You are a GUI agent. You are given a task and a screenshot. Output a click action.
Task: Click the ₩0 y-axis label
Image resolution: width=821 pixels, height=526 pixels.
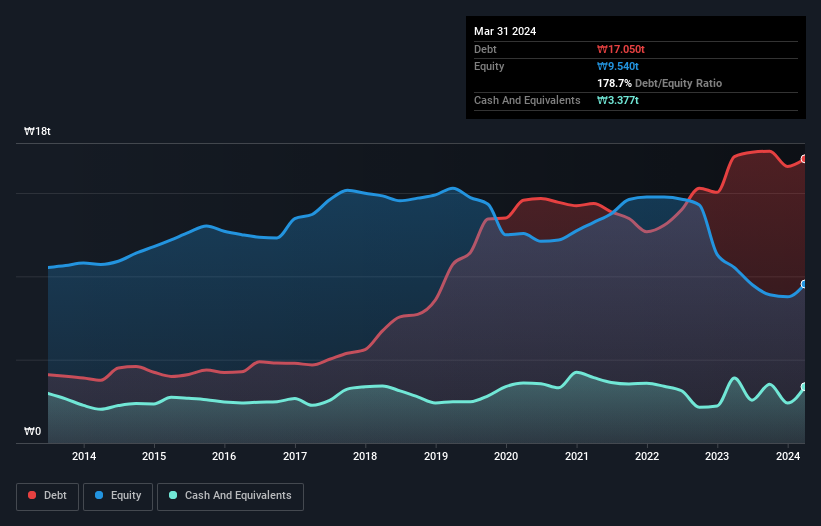click(x=32, y=431)
